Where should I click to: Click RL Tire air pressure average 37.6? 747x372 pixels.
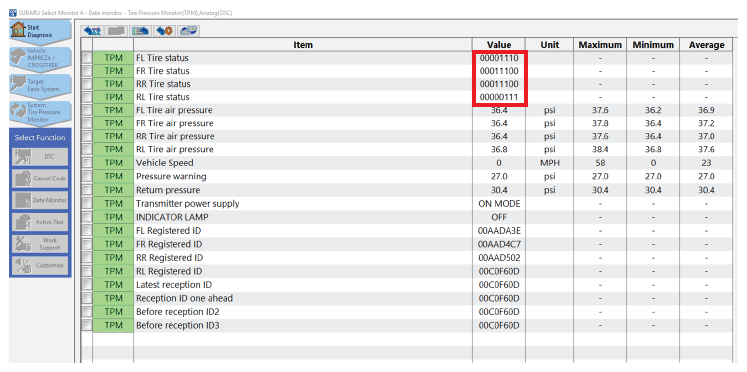(x=707, y=150)
